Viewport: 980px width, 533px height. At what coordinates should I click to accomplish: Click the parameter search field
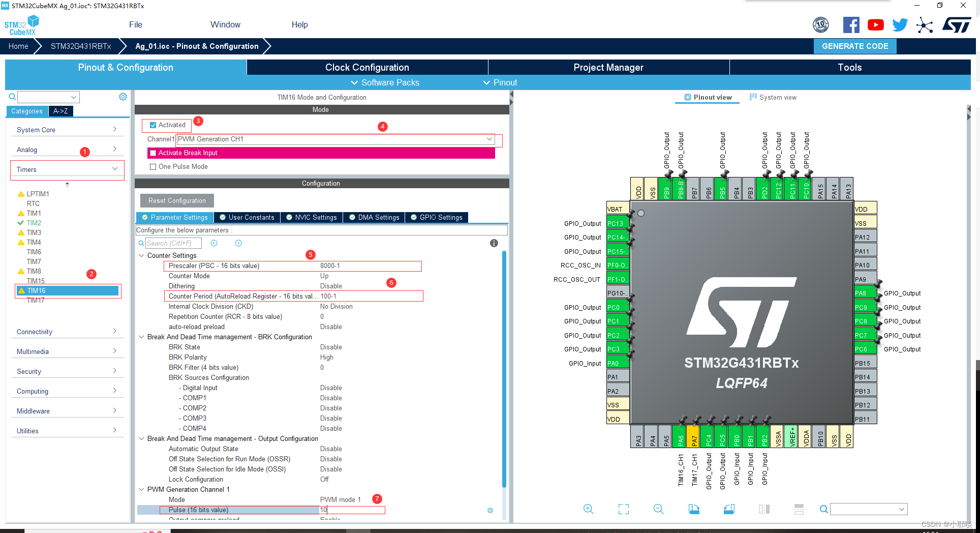173,243
